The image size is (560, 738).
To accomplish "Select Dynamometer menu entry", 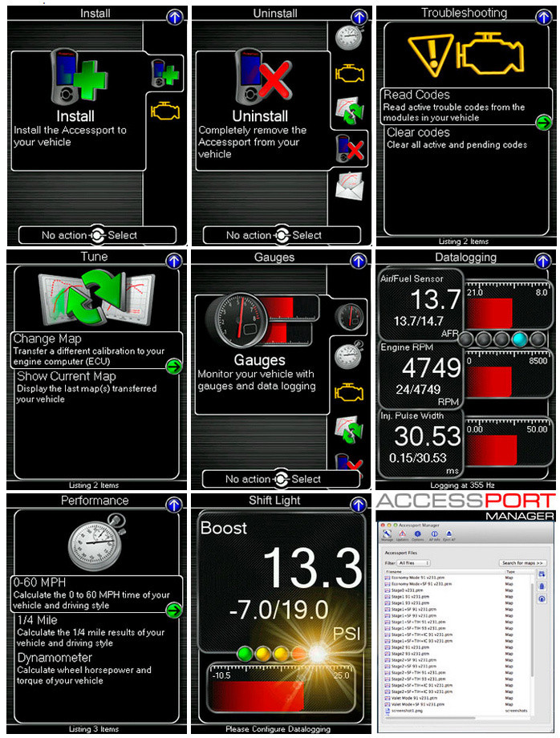I will [96, 669].
